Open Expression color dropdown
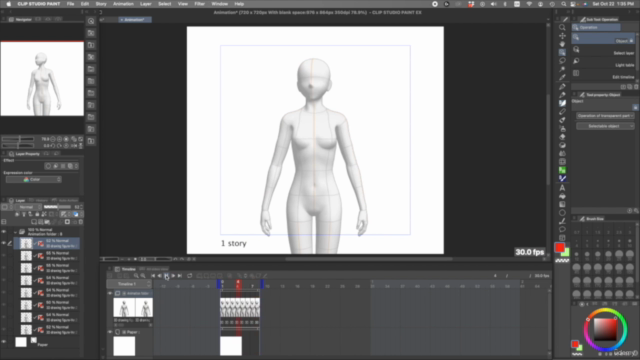This screenshot has height=360, width=640. point(33,180)
